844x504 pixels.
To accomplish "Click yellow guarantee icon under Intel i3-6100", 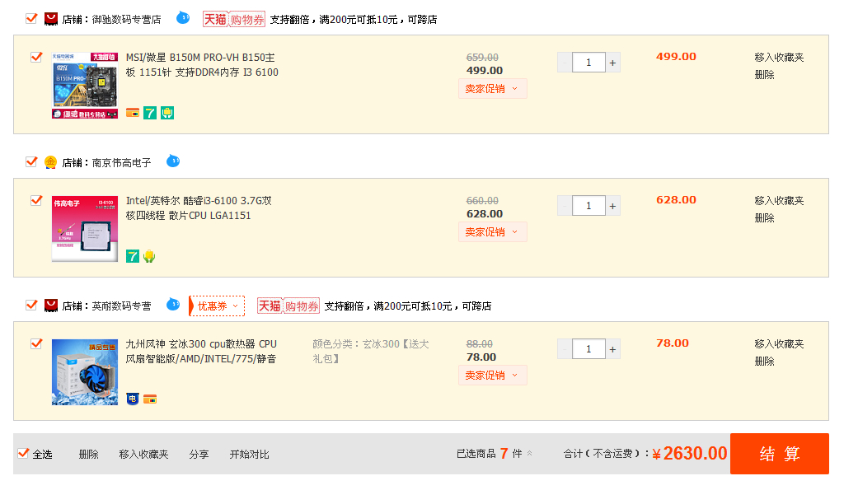I will pyautogui.click(x=149, y=256).
